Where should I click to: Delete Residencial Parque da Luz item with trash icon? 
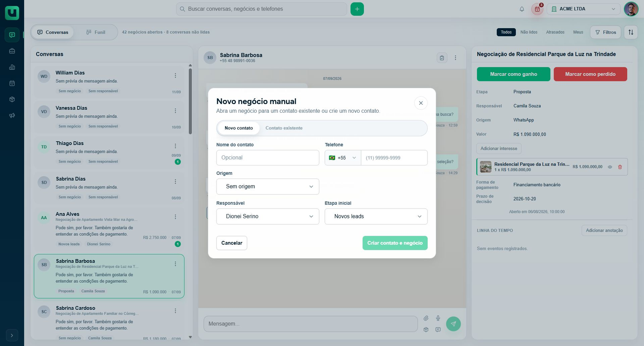click(620, 167)
